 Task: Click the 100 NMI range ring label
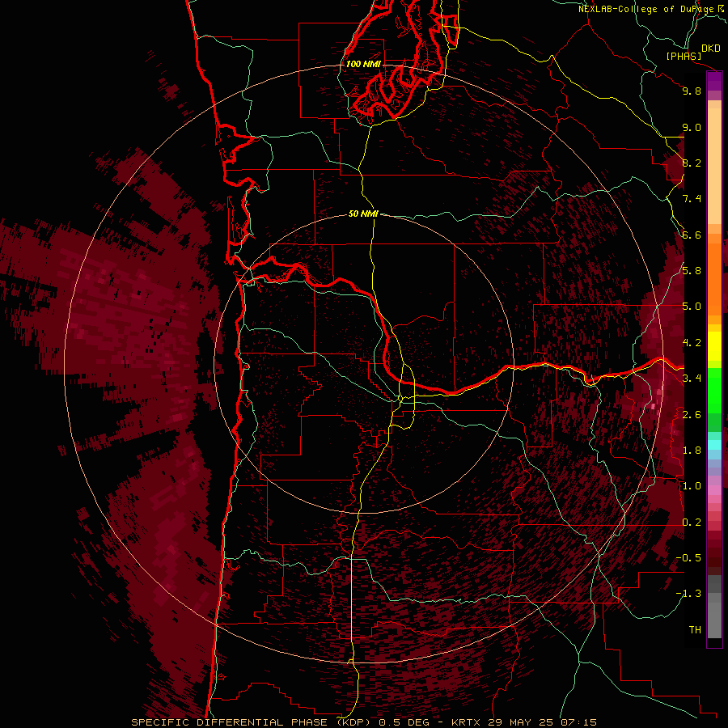(363, 64)
